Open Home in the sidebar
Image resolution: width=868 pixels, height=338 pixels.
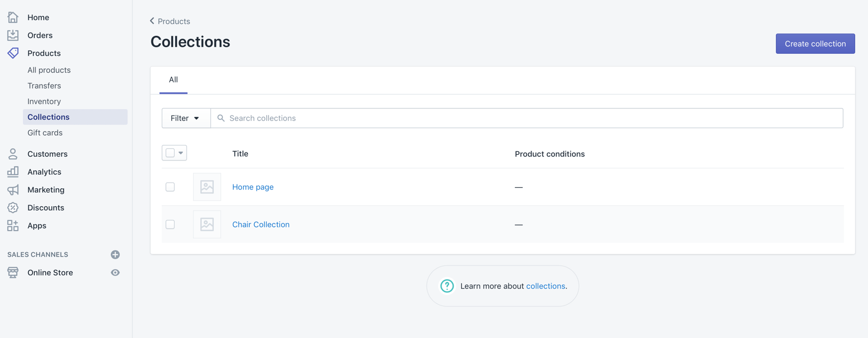[39, 17]
